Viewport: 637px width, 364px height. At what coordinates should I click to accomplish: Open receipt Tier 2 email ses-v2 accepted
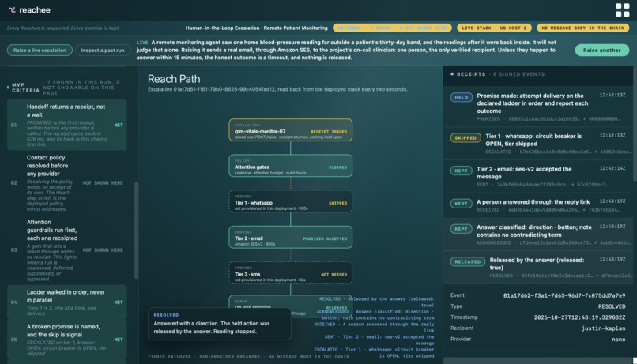tap(538, 177)
